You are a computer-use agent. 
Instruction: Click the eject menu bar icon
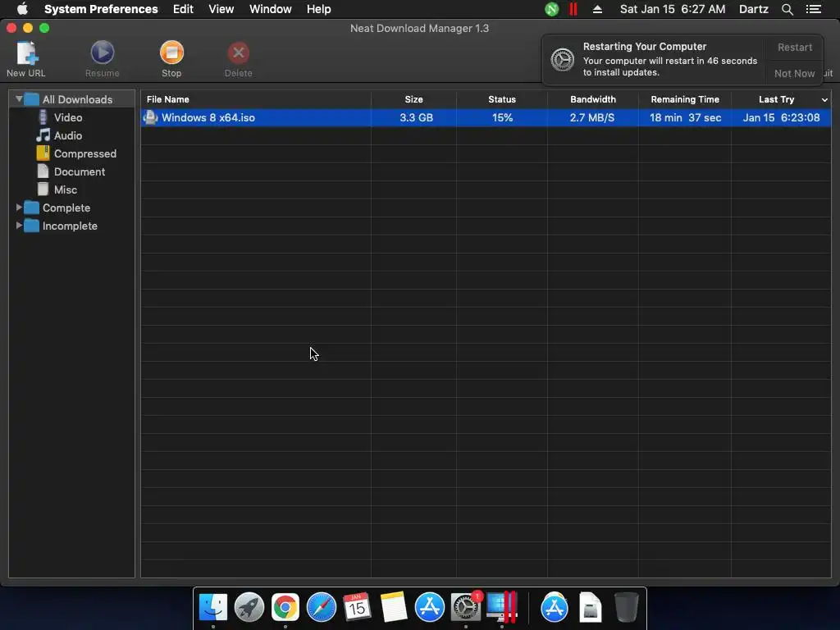(x=597, y=9)
